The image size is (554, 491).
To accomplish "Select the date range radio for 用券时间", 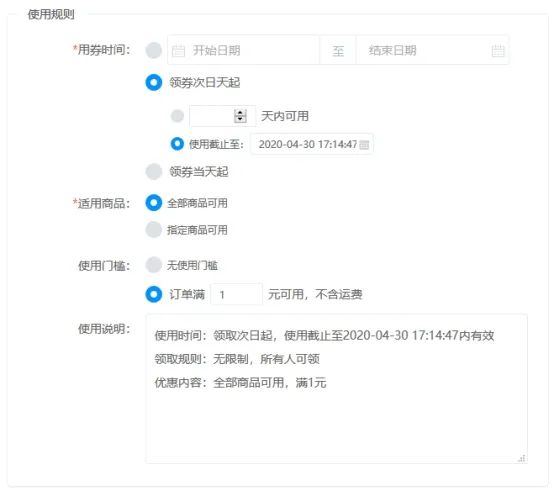I will point(154,50).
